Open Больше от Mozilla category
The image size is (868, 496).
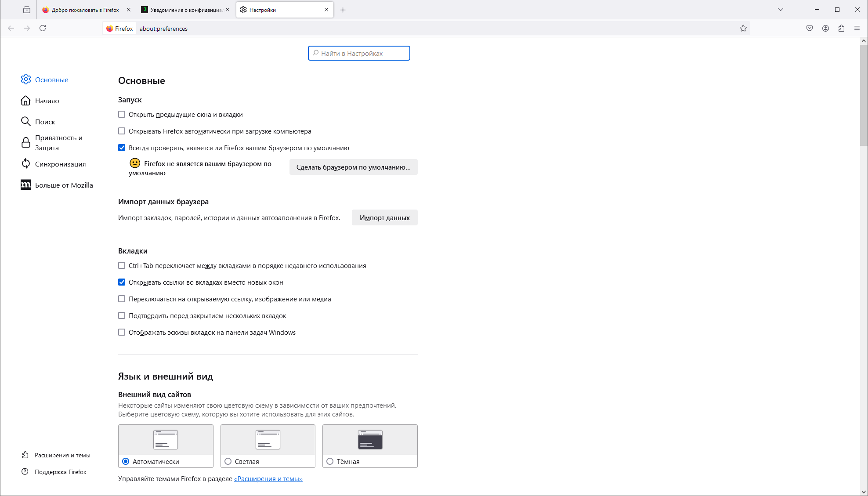click(x=64, y=185)
